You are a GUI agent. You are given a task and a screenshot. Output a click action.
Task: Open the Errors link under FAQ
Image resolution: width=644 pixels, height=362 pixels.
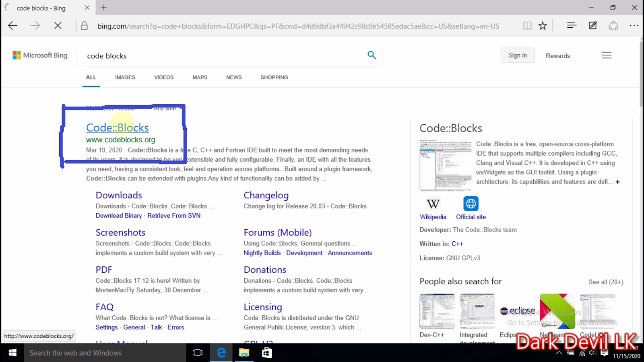176,327
